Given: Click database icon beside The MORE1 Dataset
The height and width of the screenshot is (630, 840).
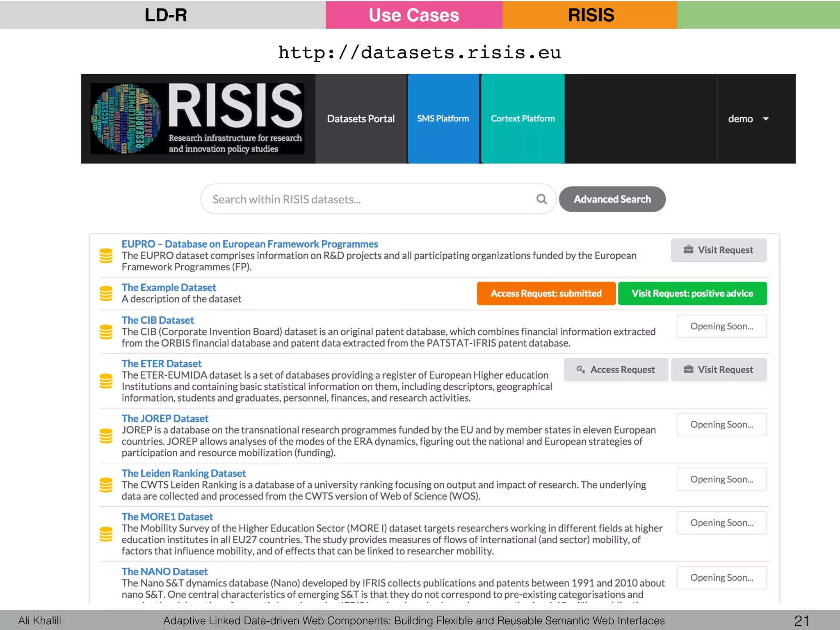Looking at the screenshot, I should (106, 534).
